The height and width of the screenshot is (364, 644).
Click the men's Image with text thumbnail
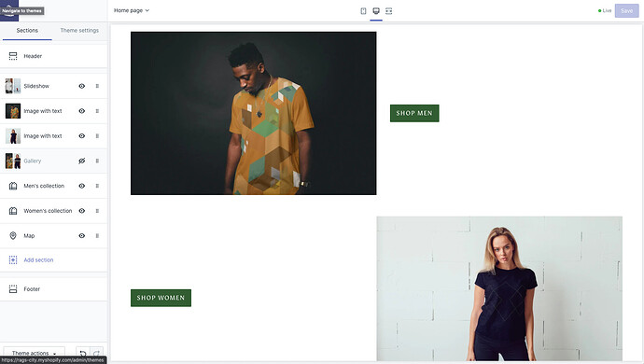point(13,111)
